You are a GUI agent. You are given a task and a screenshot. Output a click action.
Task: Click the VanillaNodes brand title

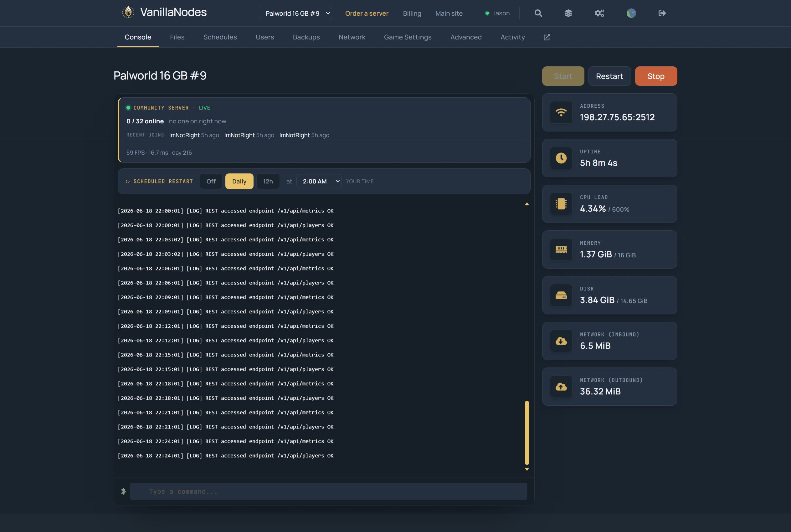173,12
